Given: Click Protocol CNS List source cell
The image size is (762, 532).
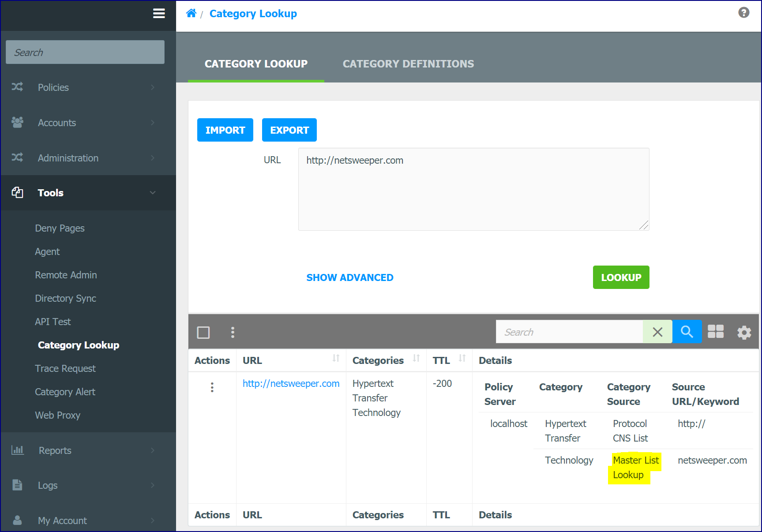Looking at the screenshot, I should (631, 431).
